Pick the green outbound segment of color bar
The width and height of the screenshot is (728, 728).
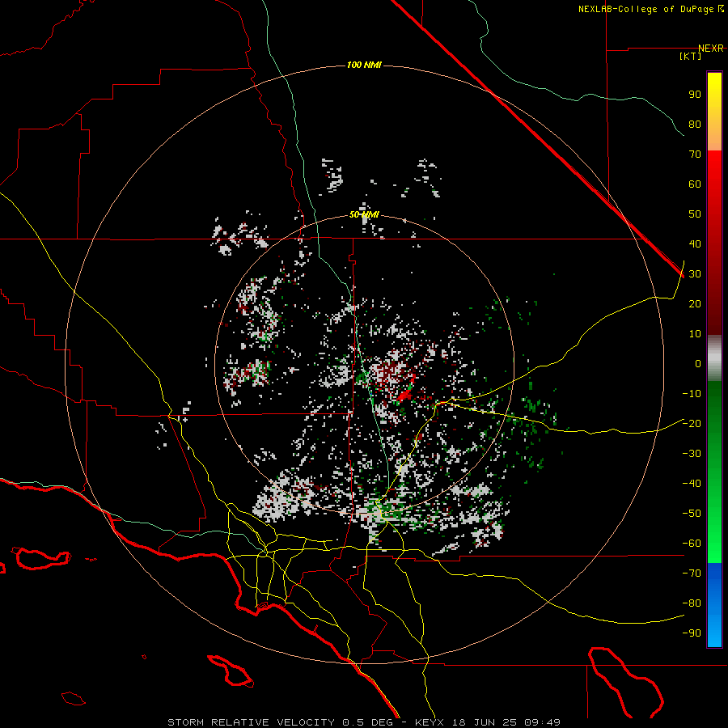coord(714,472)
